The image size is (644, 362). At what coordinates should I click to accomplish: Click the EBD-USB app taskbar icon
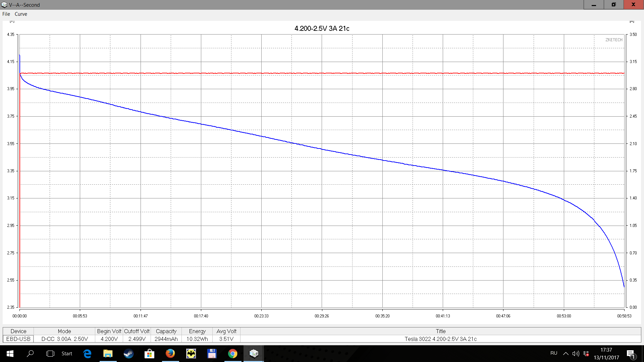pyautogui.click(x=254, y=354)
